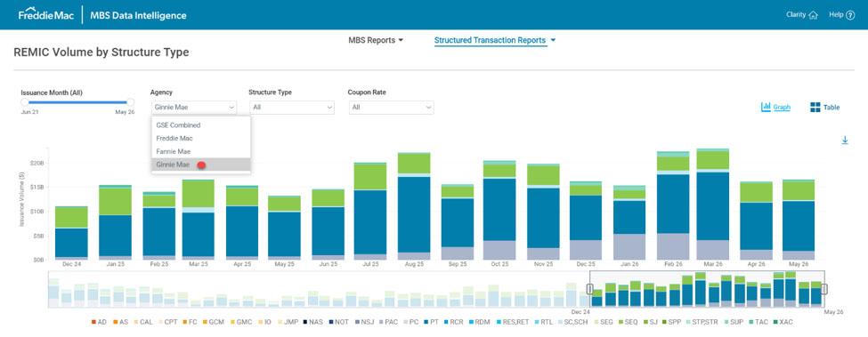Screen dimensions: 868x337
Task: Toggle the NSJ legend series
Action: [364, 321]
